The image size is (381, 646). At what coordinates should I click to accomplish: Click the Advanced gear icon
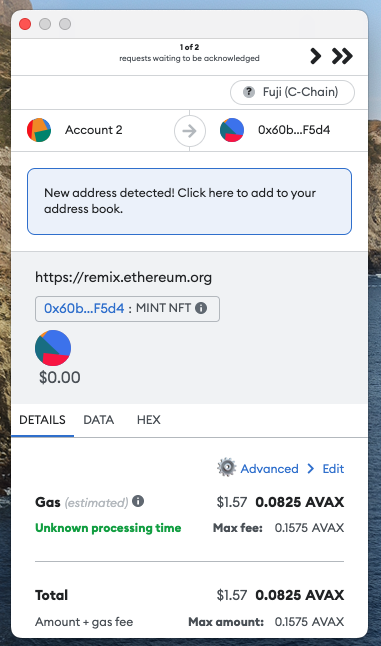tap(227, 468)
